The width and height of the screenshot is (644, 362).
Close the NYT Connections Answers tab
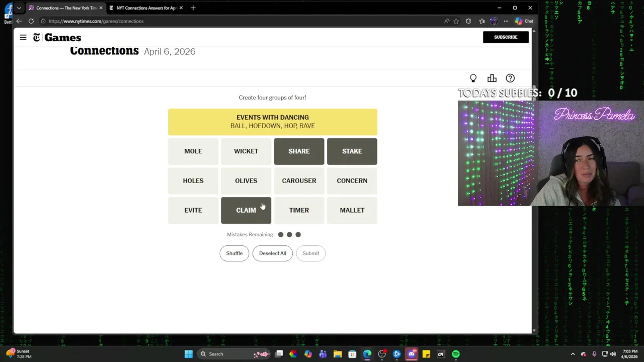tap(181, 8)
